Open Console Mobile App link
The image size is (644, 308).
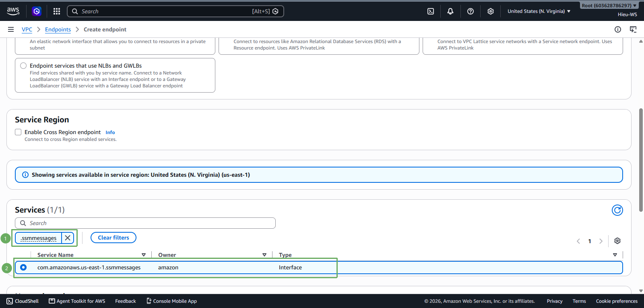pyautogui.click(x=171, y=301)
